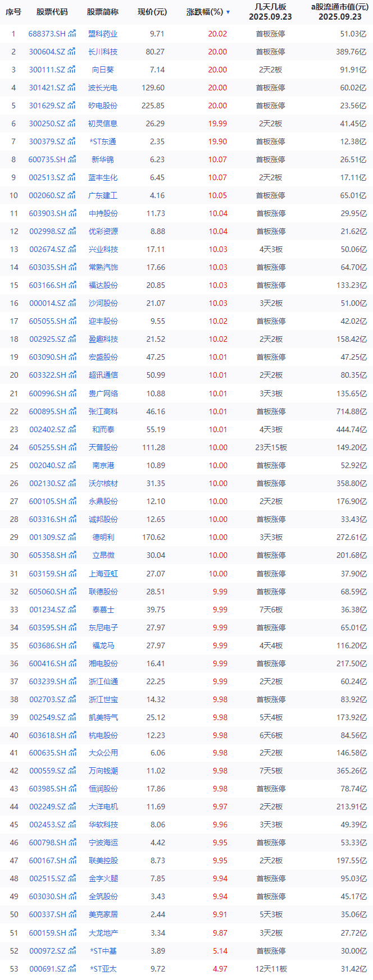The height and width of the screenshot is (980, 373).
Task: Open chart icon beside 300111.SZ
Action: [71, 70]
